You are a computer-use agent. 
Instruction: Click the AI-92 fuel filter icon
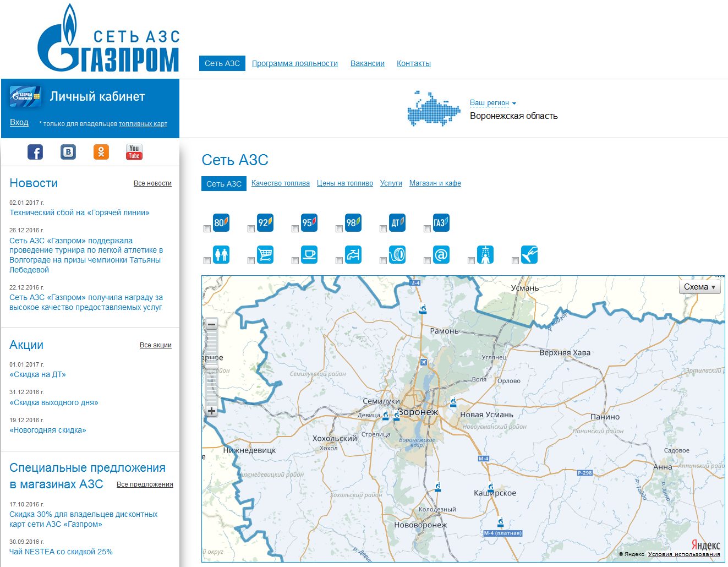coord(265,222)
